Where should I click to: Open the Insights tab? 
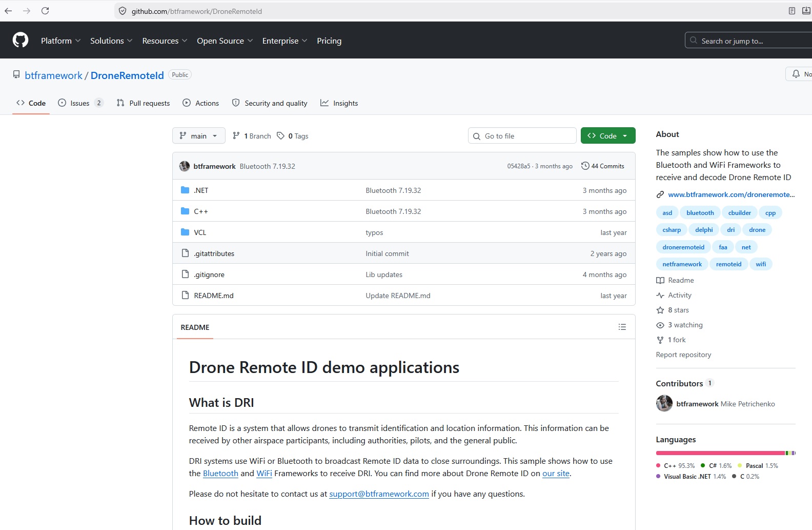(339, 103)
